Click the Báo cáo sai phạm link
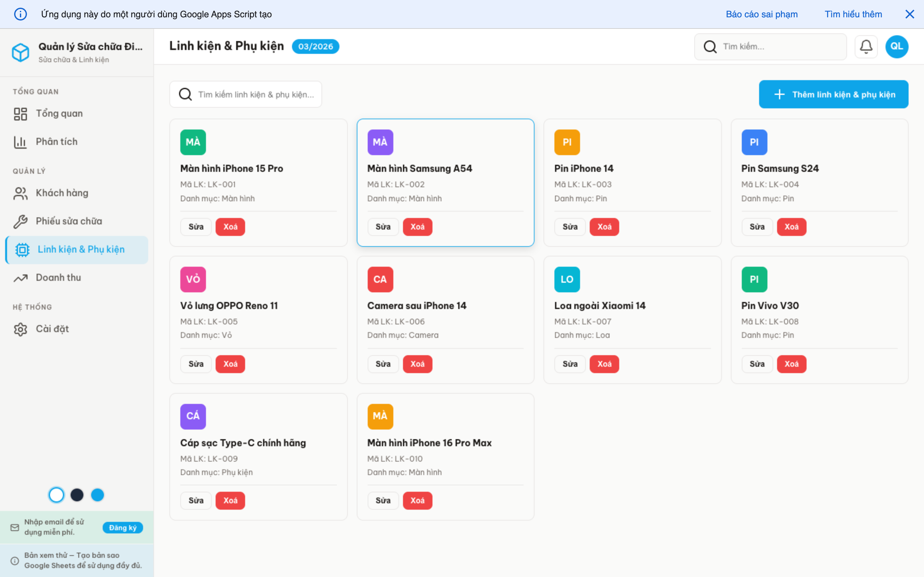Viewport: 924px width, 577px height. tap(761, 14)
